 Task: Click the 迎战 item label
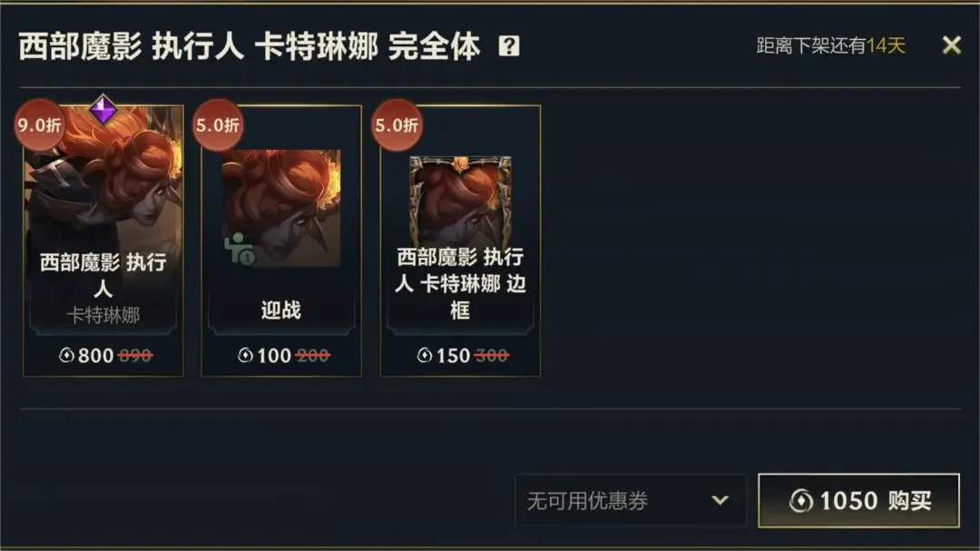pos(281,310)
